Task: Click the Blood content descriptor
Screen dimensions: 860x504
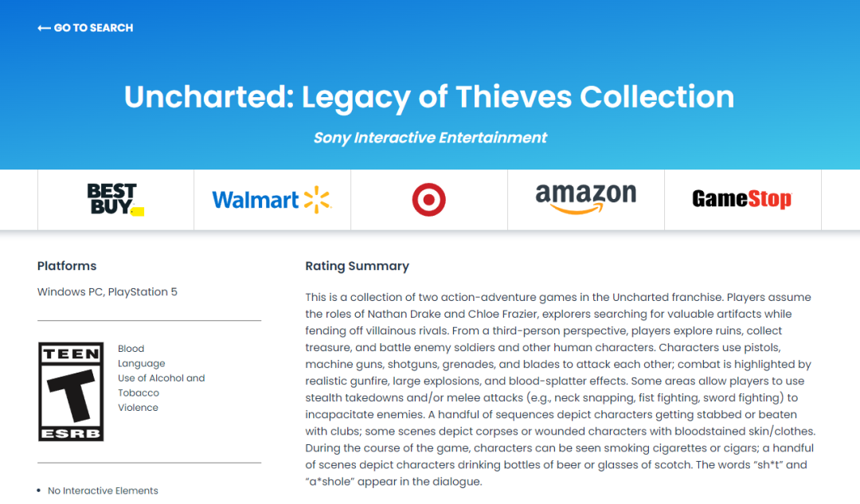Action: point(131,349)
